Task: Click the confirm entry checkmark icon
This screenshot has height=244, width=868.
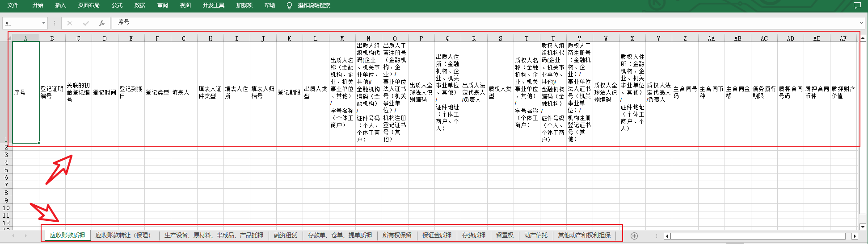Action: (x=86, y=23)
